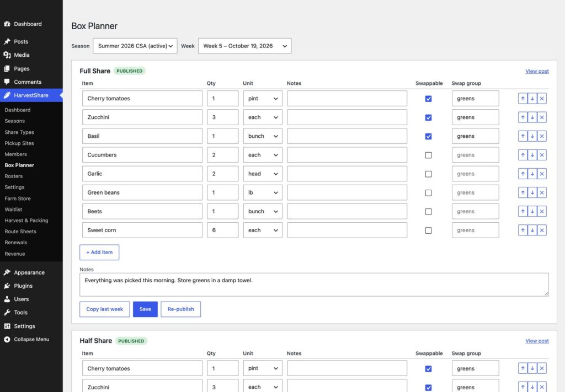Open the Members submenu item
The width and height of the screenshot is (565, 392).
16,154
